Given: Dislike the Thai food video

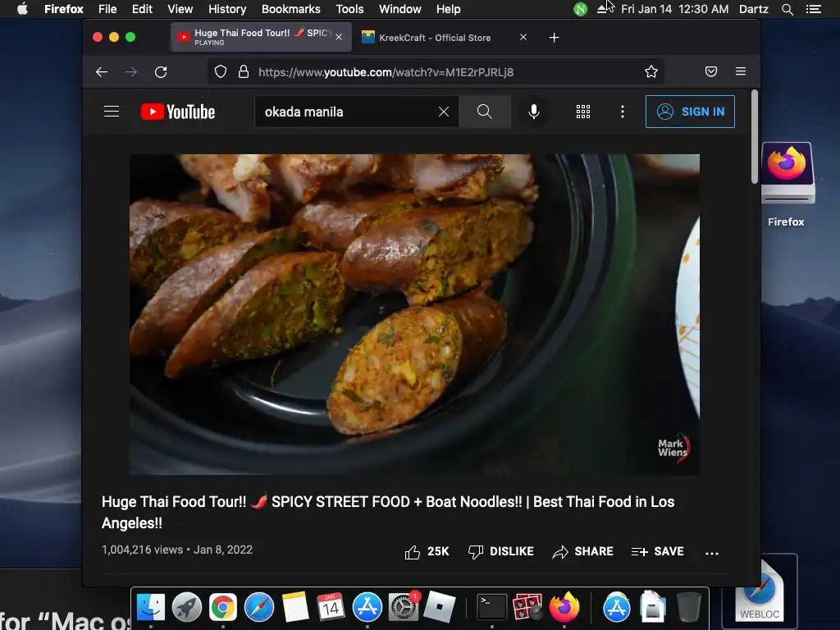Looking at the screenshot, I should 500,552.
